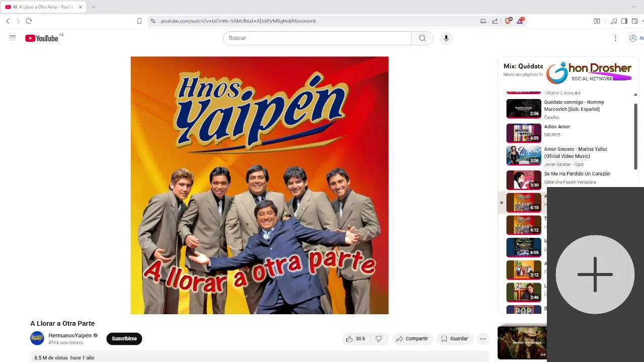Image resolution: width=644 pixels, height=362 pixels.
Task: Click the Hnos Yaipén video player
Action: coord(260,185)
